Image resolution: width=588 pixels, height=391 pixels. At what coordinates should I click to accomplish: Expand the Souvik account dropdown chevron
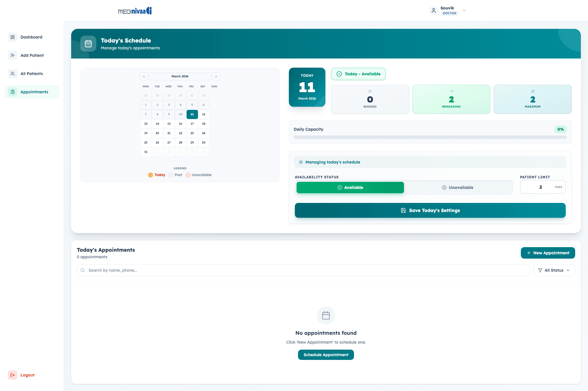point(464,11)
